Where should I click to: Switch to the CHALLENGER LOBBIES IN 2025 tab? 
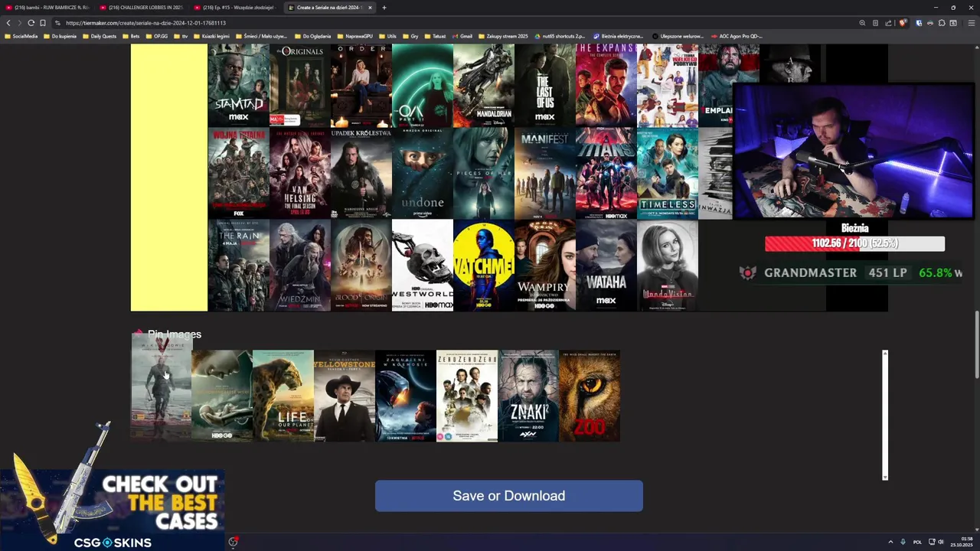pos(142,8)
